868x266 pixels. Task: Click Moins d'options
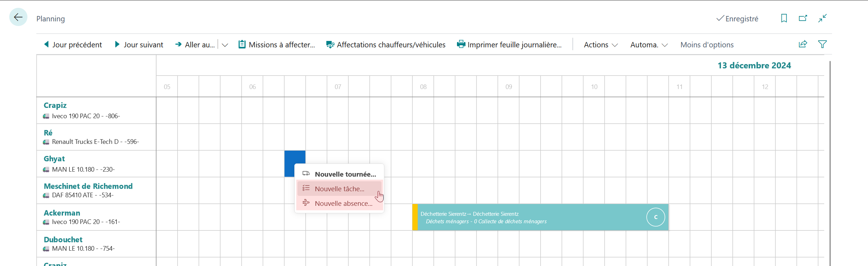[x=707, y=45]
